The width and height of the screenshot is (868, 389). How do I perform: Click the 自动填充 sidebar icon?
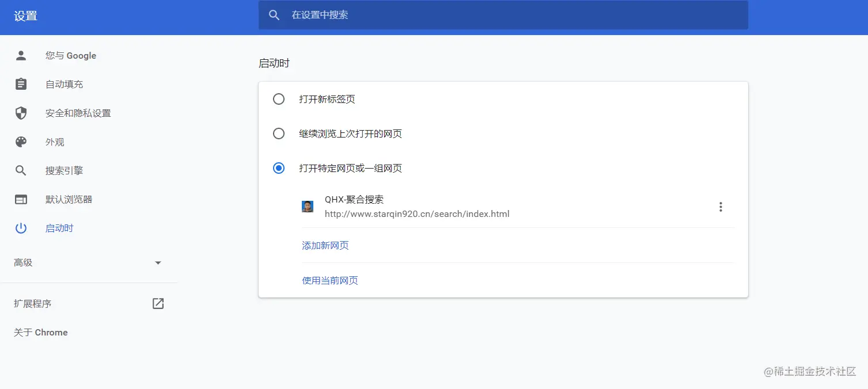pyautogui.click(x=21, y=84)
